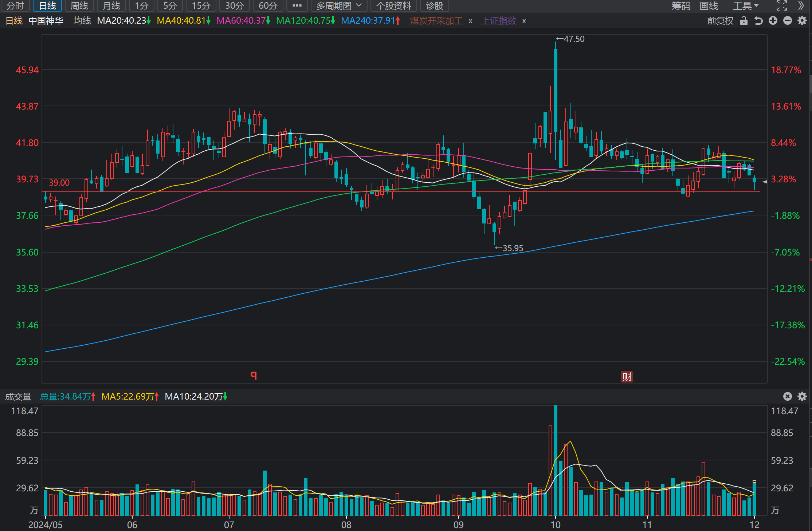The height and width of the screenshot is (531, 812).
Task: Switch to the 分时 intraday tab
Action: (15, 6)
